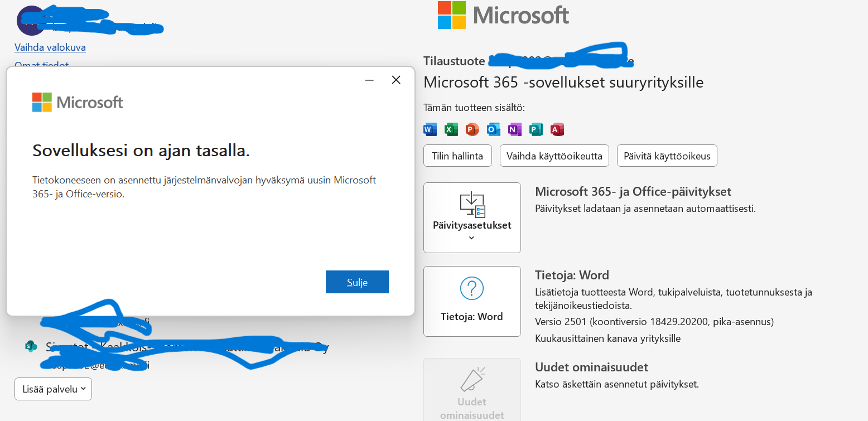Image resolution: width=868 pixels, height=421 pixels.
Task: Click the Excel app icon
Action: click(x=451, y=129)
